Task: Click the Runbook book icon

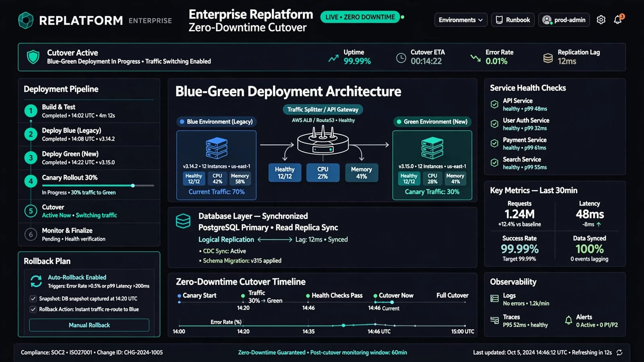Action: pyautogui.click(x=499, y=20)
